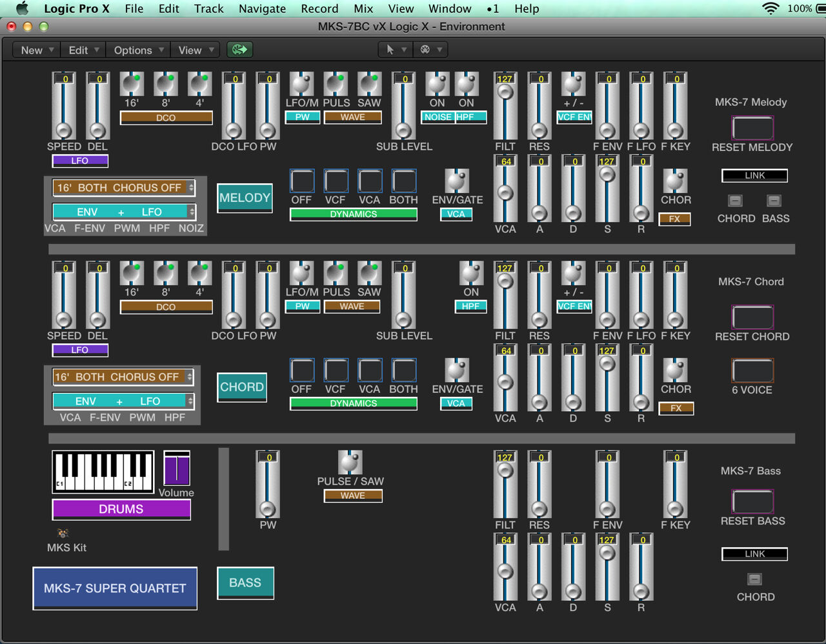Image resolution: width=826 pixels, height=644 pixels.
Task: Toggle Melody link BASS switch
Action: coord(774,201)
